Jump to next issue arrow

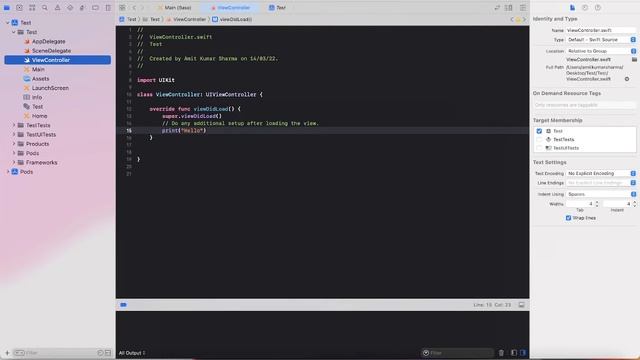524,19
